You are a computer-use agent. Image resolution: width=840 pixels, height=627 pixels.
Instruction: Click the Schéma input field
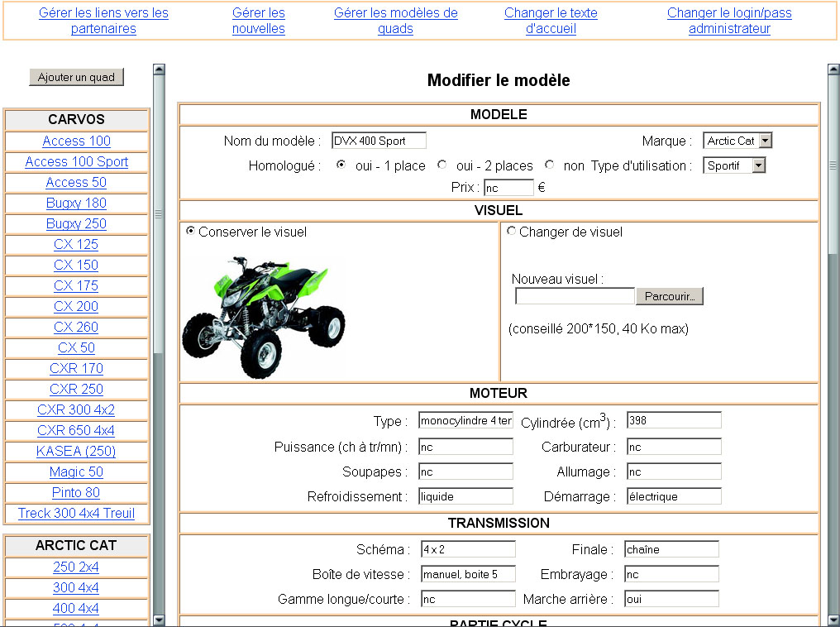[468, 549]
